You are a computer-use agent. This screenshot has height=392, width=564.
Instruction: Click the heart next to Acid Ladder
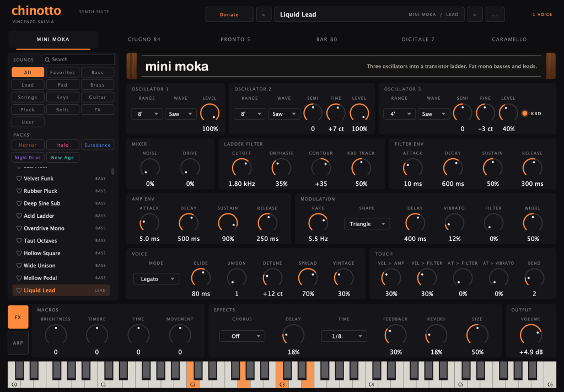point(19,216)
